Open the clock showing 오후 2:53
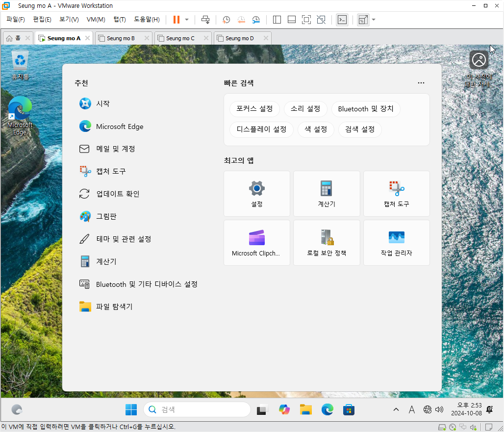 point(466,409)
